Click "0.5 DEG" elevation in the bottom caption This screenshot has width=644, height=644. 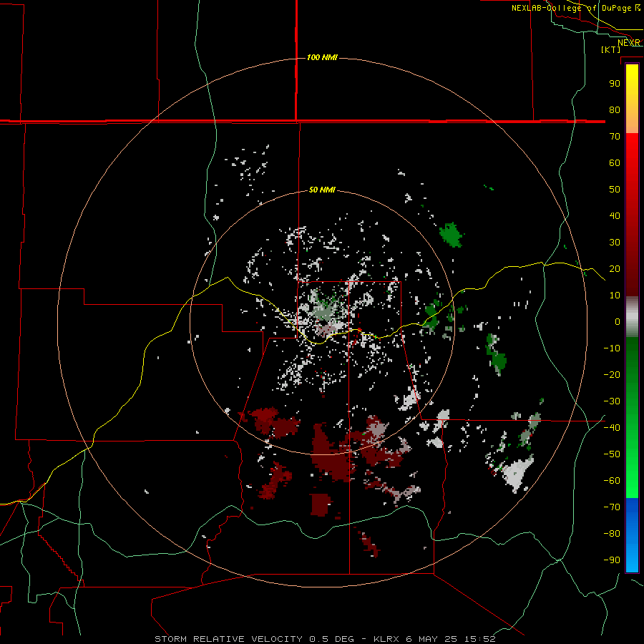pos(331,639)
